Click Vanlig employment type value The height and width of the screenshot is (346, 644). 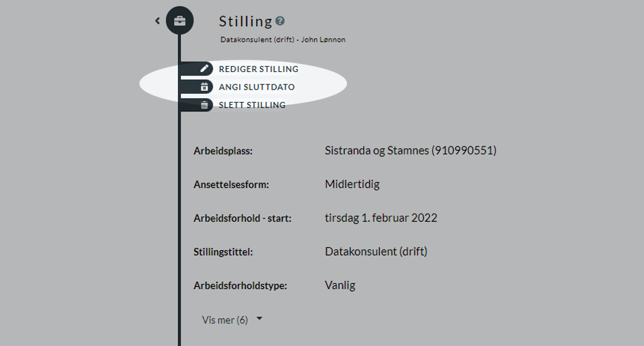click(x=340, y=285)
